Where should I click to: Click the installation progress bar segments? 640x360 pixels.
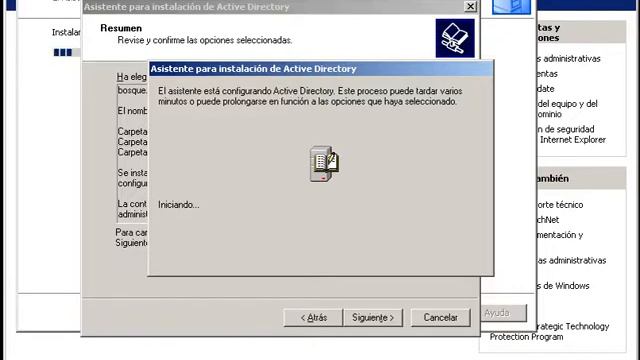(x=63, y=52)
